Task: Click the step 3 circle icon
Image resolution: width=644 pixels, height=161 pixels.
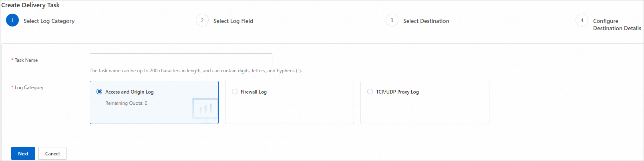Action: pos(392,20)
